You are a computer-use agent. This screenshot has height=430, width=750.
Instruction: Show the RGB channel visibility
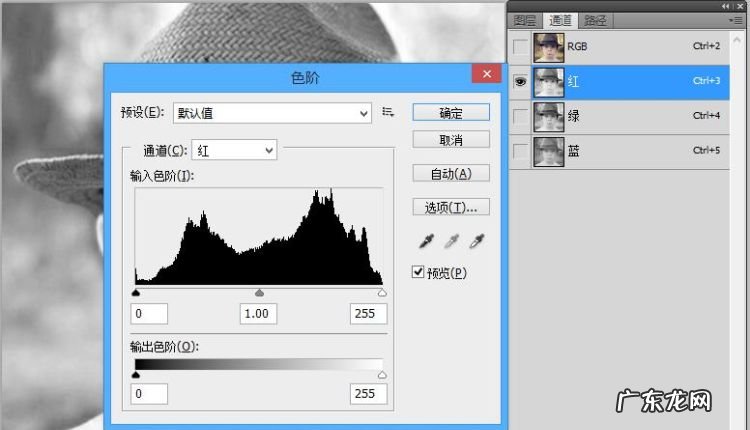point(519,48)
